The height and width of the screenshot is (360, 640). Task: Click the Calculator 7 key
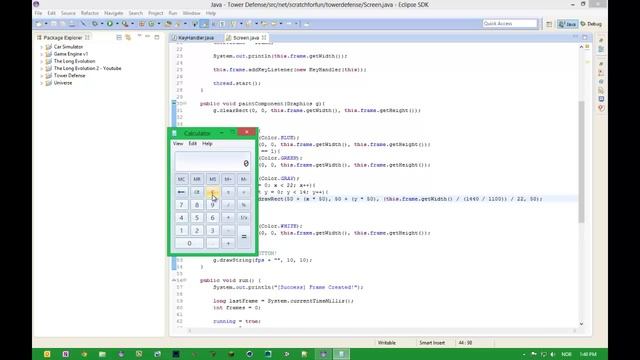[x=181, y=205]
